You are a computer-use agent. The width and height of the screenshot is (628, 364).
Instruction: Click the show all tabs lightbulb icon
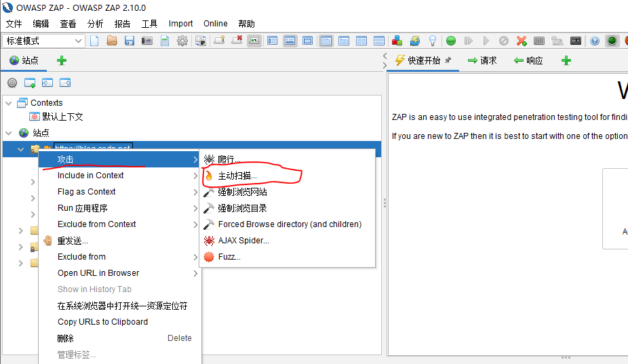pos(219,40)
